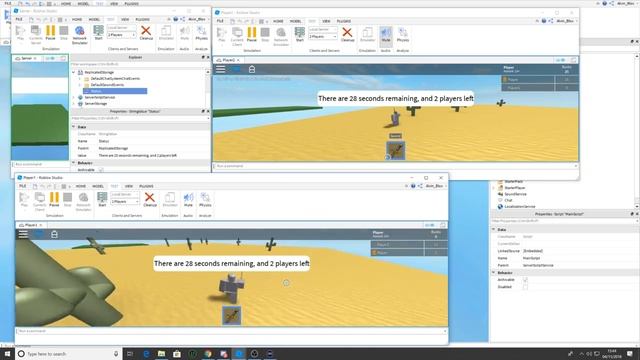Open MODEL tab in Server window
The image size is (640, 360).
[94, 20]
